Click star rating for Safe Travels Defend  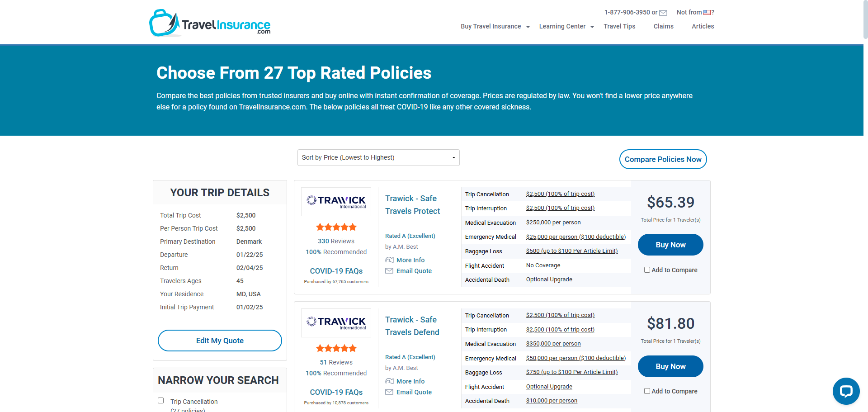click(336, 348)
